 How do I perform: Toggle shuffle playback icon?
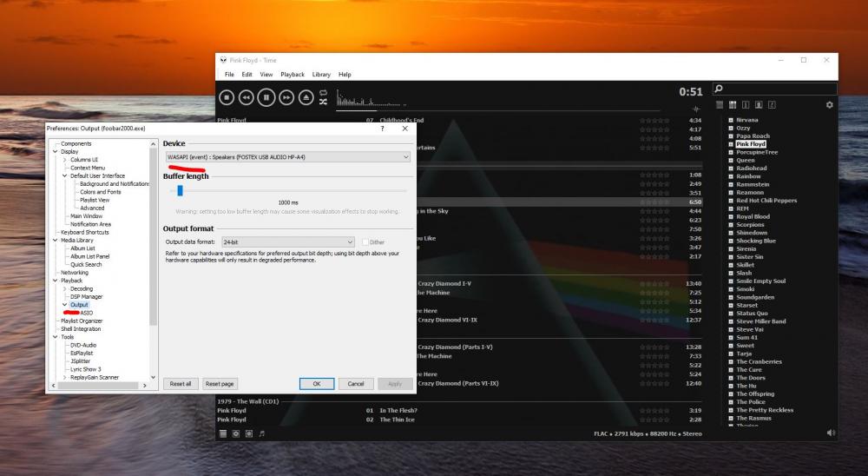point(323,102)
